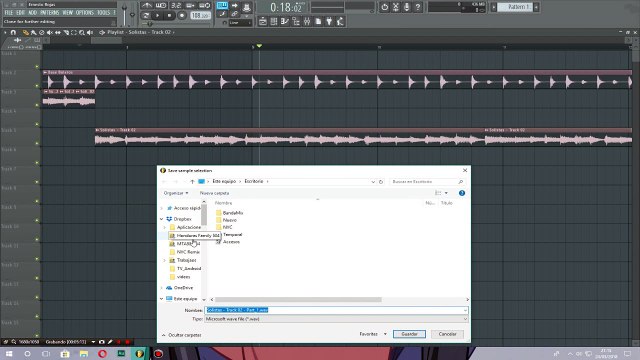
Task: Open the address bar history dropdown
Action: tap(373, 182)
